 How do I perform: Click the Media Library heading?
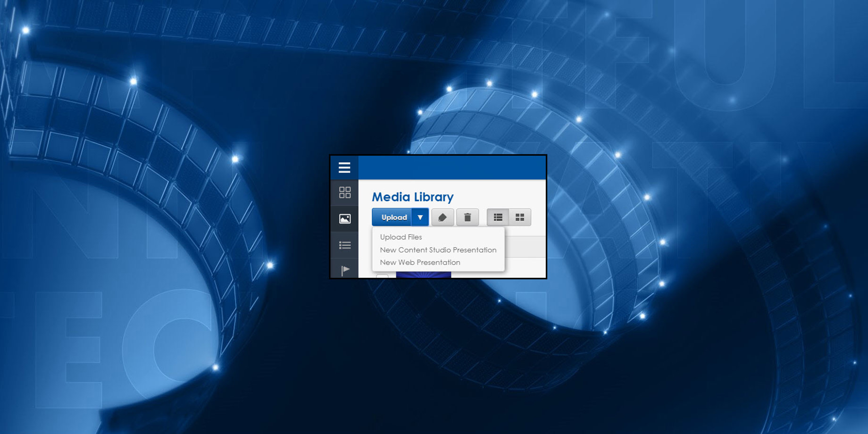(x=413, y=197)
